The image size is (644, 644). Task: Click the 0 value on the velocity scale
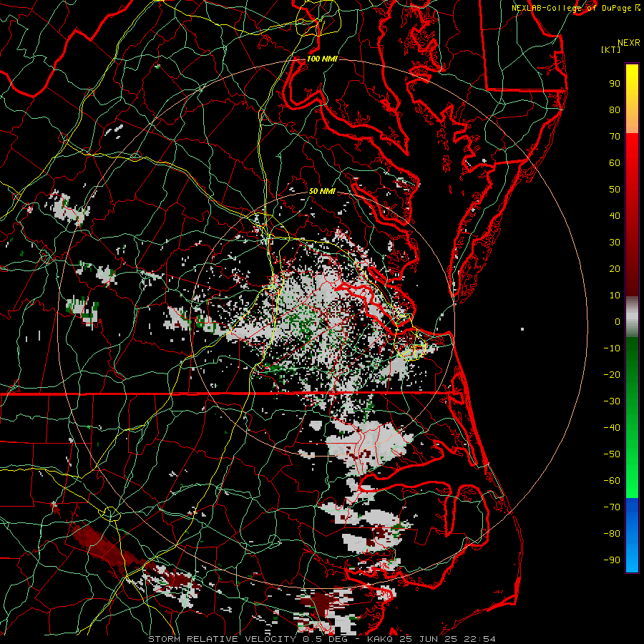pyautogui.click(x=618, y=321)
